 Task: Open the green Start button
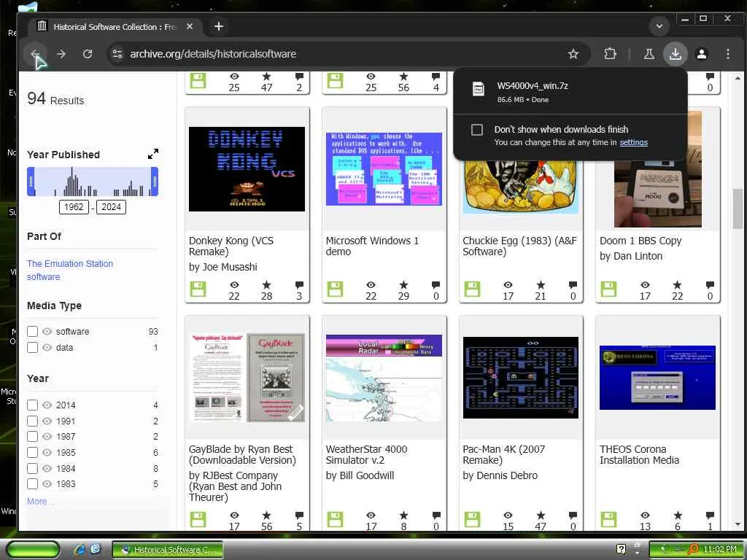[x=33, y=549]
